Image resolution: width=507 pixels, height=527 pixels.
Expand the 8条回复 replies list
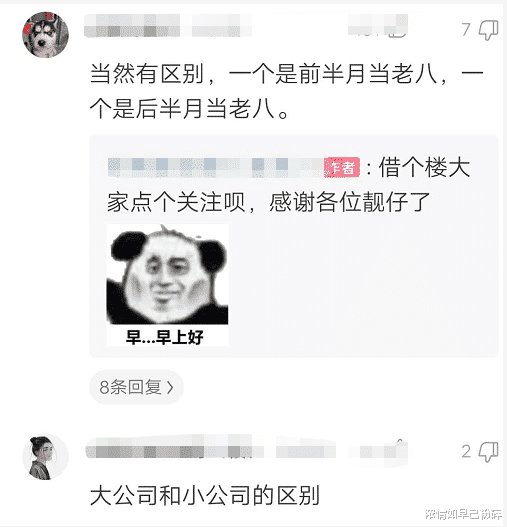(136, 387)
